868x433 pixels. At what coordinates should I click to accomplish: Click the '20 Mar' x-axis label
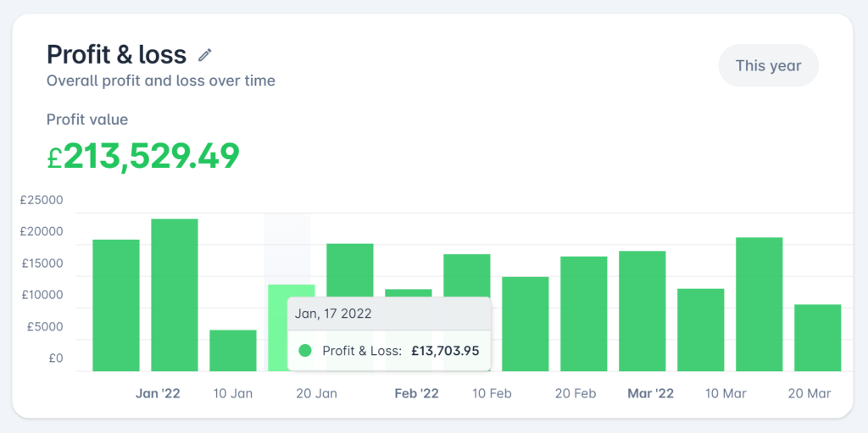pos(810,394)
